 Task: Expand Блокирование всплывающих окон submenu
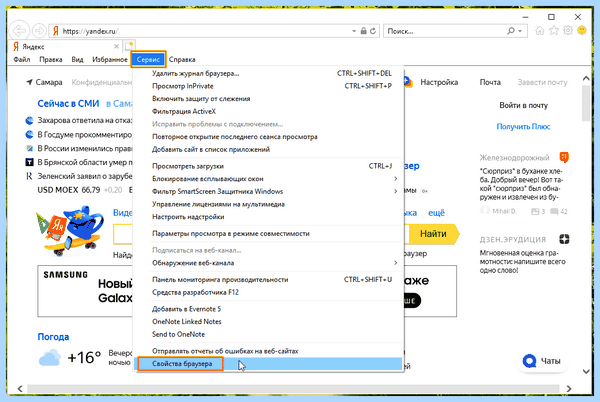(x=269, y=179)
